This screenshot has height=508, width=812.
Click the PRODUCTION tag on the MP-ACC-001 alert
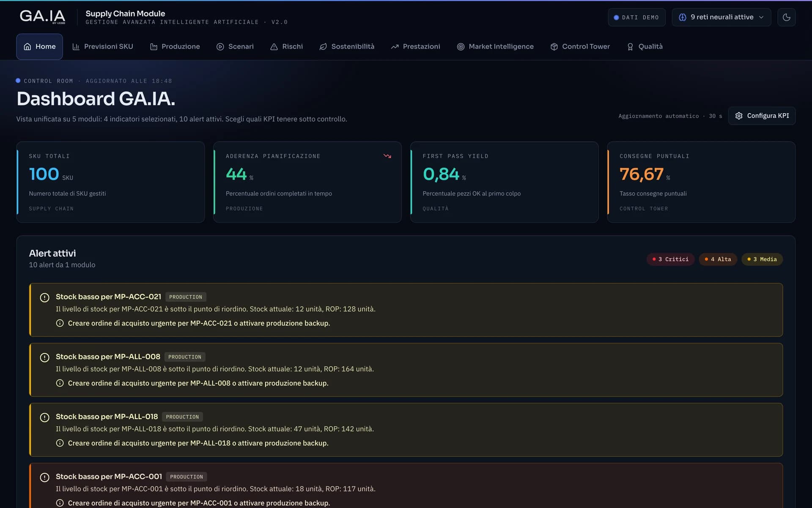pyautogui.click(x=187, y=477)
